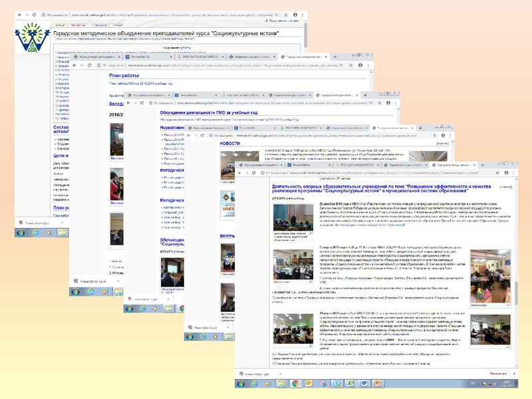This screenshot has height=399, width=532.
Task: Switch to the Почта Mail.Ru tab in the front-most window
Action: pos(299,164)
